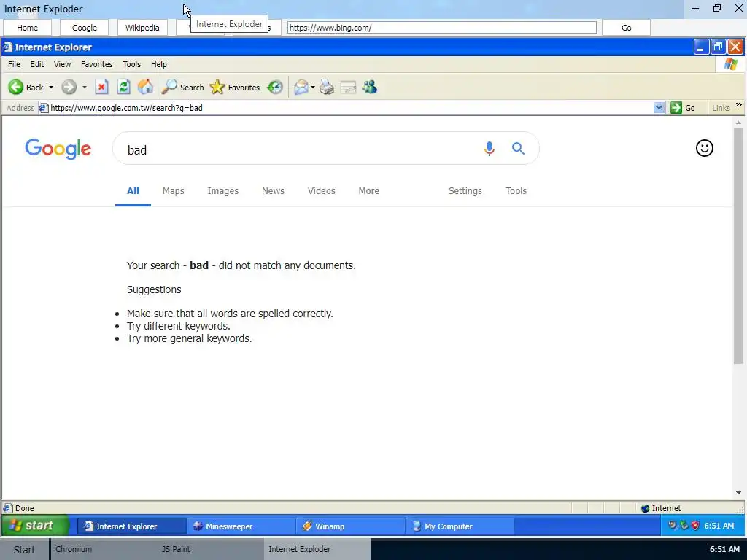Expand the Back button history dropdown arrow
The height and width of the screenshot is (560, 747).
tap(51, 87)
